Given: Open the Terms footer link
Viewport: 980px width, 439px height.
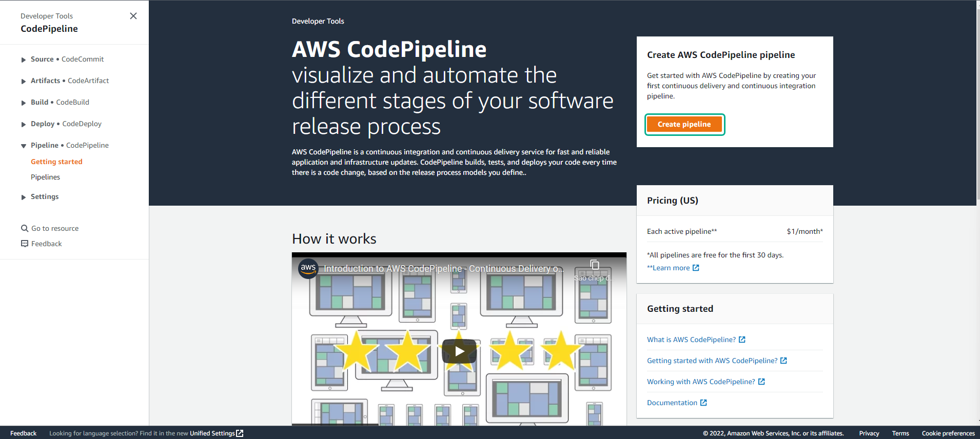Looking at the screenshot, I should [x=900, y=433].
